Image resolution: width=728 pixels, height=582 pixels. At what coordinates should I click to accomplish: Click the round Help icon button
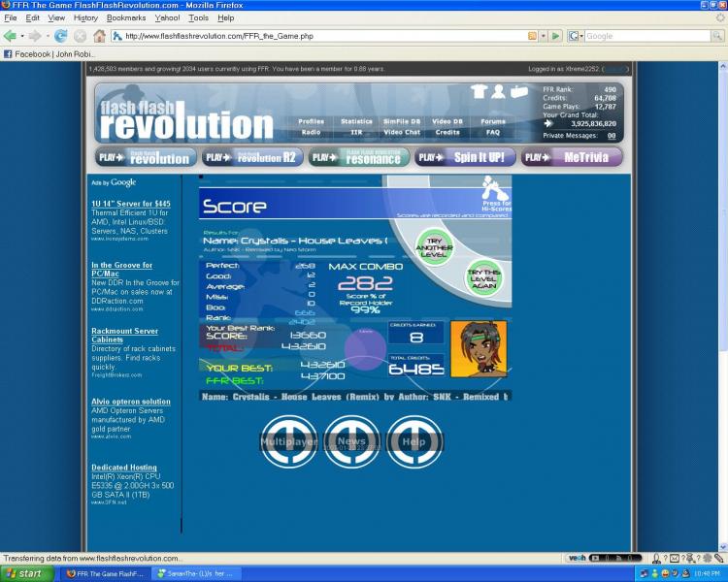414,441
